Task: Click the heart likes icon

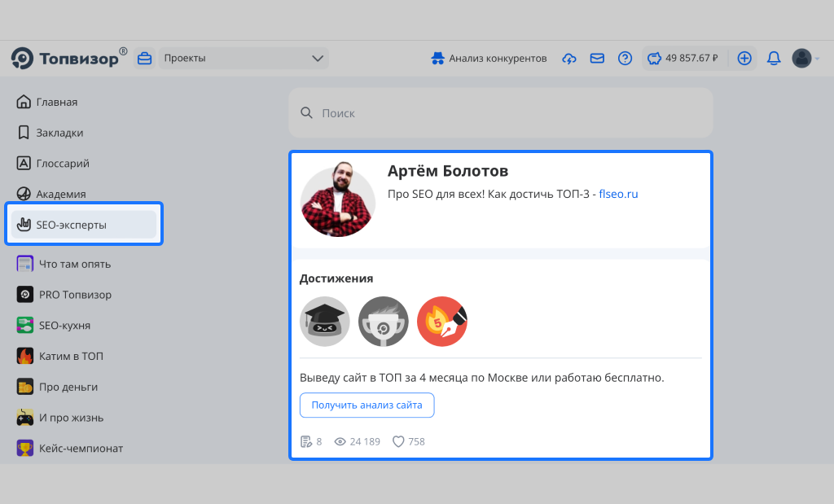Action: (x=398, y=441)
